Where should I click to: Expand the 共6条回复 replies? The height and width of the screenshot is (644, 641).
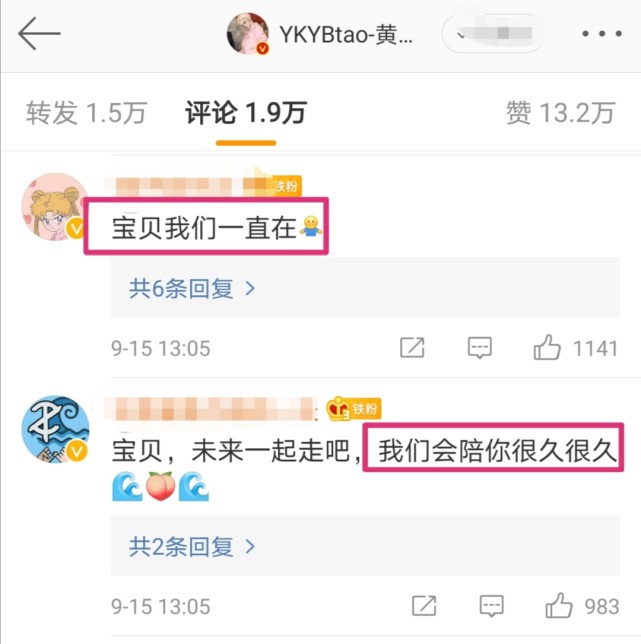(x=192, y=288)
